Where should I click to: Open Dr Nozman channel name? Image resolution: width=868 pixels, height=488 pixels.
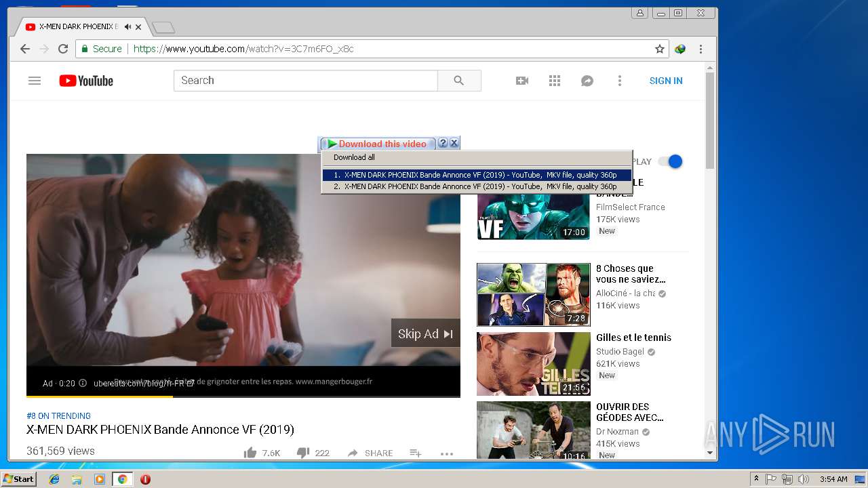click(617, 432)
